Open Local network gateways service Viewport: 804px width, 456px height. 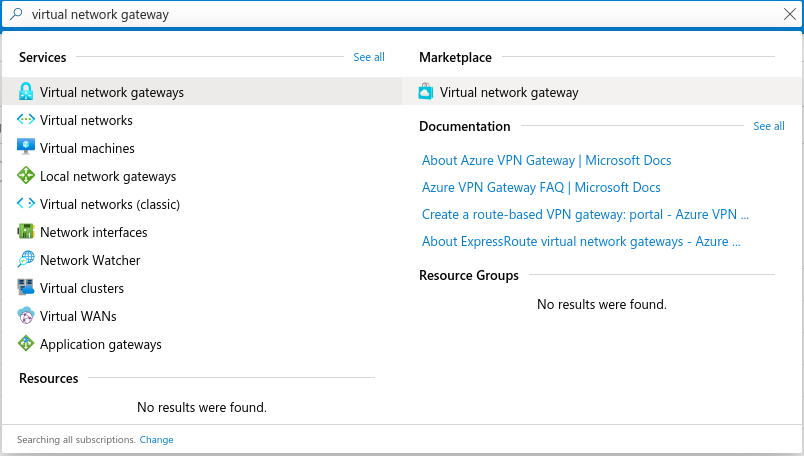click(x=202, y=176)
